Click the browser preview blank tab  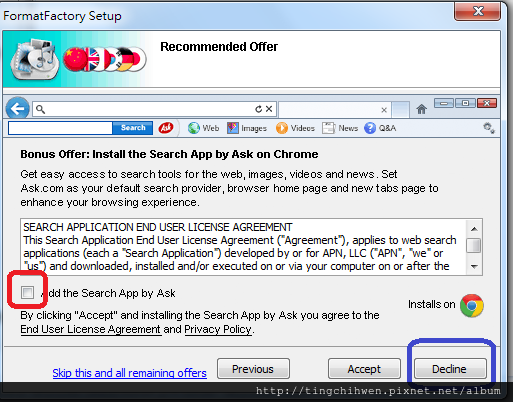334,109
